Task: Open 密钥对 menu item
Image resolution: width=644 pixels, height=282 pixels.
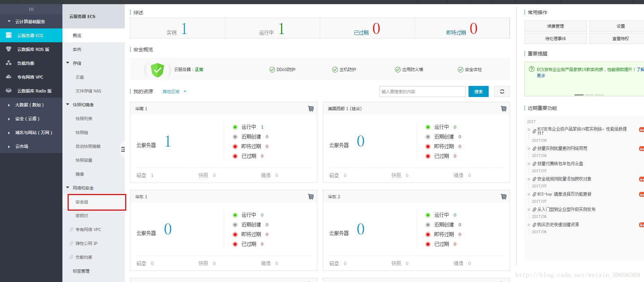Action: [x=82, y=215]
